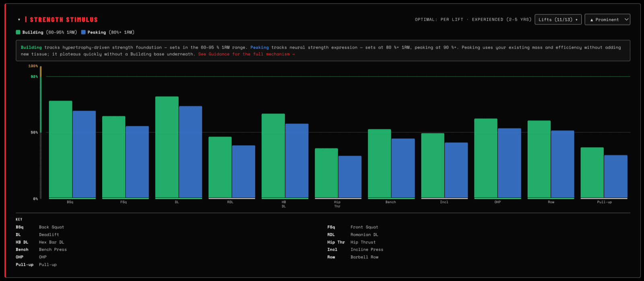Click the Bench axis label under chart
The width and height of the screenshot is (644, 281).
[391, 202]
